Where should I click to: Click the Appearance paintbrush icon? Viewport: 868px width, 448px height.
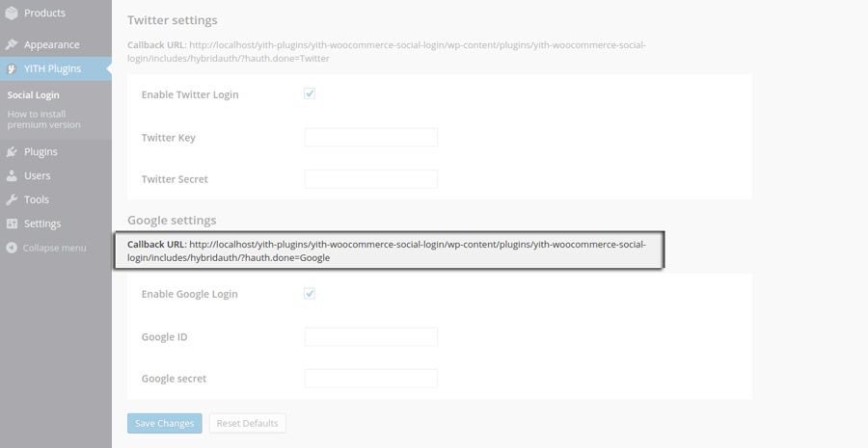[x=12, y=44]
